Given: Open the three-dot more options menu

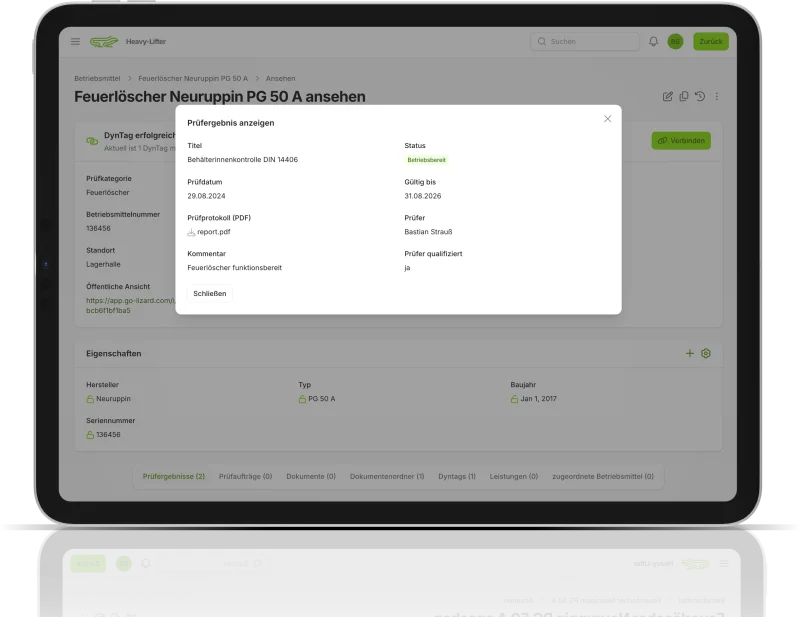Looking at the screenshot, I should pyautogui.click(x=717, y=97).
